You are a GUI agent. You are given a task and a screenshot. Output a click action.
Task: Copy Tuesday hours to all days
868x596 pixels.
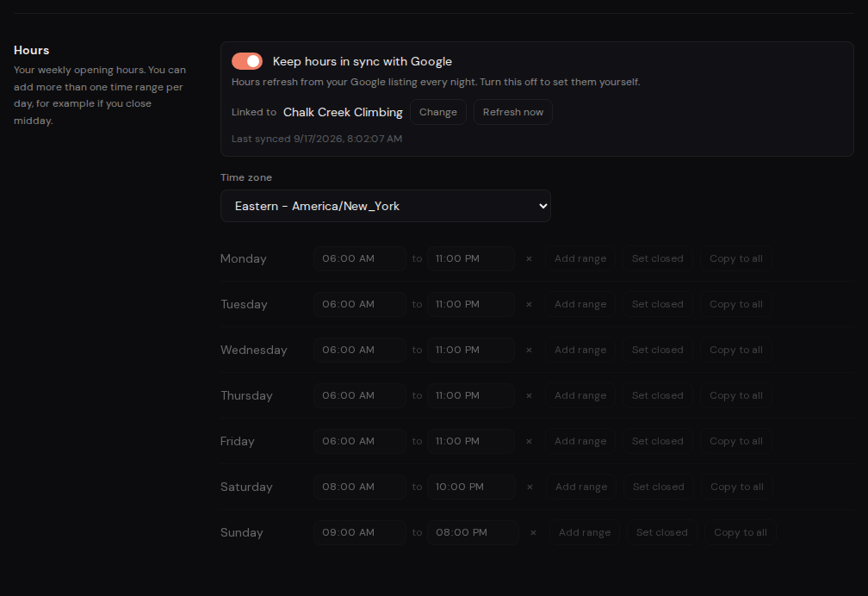[x=736, y=304]
